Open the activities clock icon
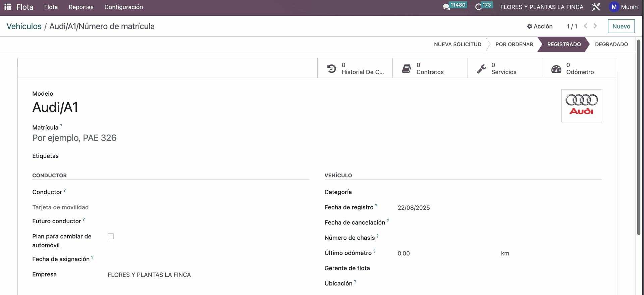This screenshot has height=295, width=644. click(x=479, y=7)
